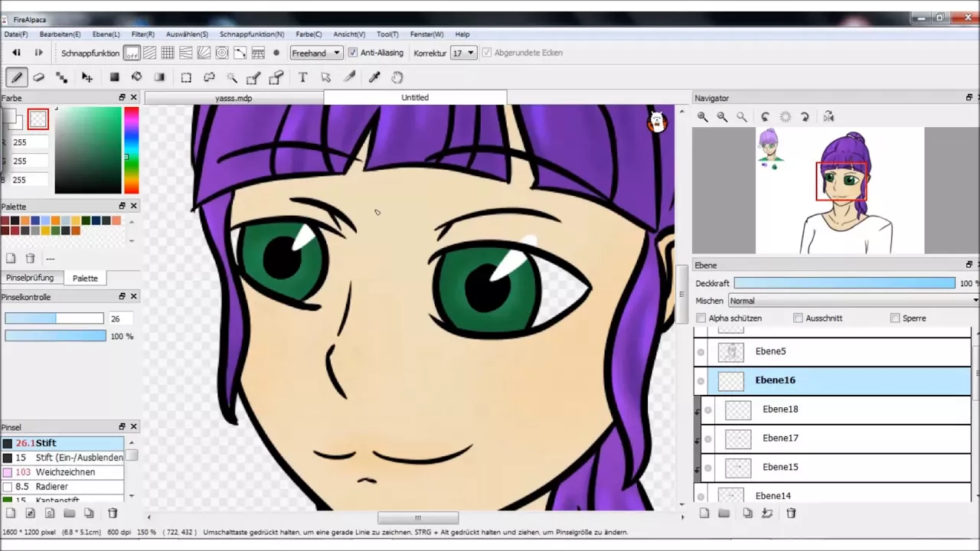Switch to the yasss.mdp tab
The width and height of the screenshot is (980, 551).
[x=234, y=98]
